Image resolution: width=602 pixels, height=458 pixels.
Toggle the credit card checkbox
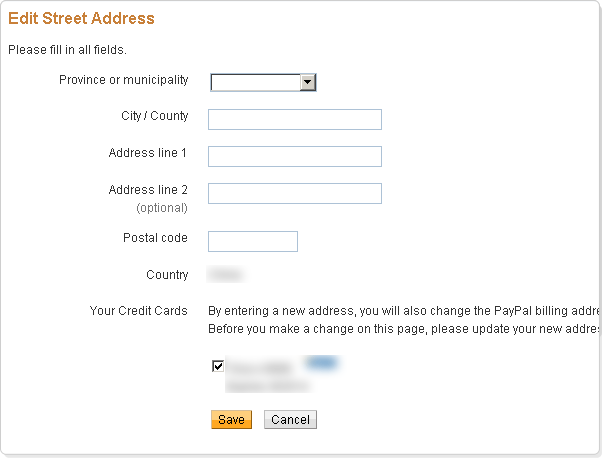218,366
